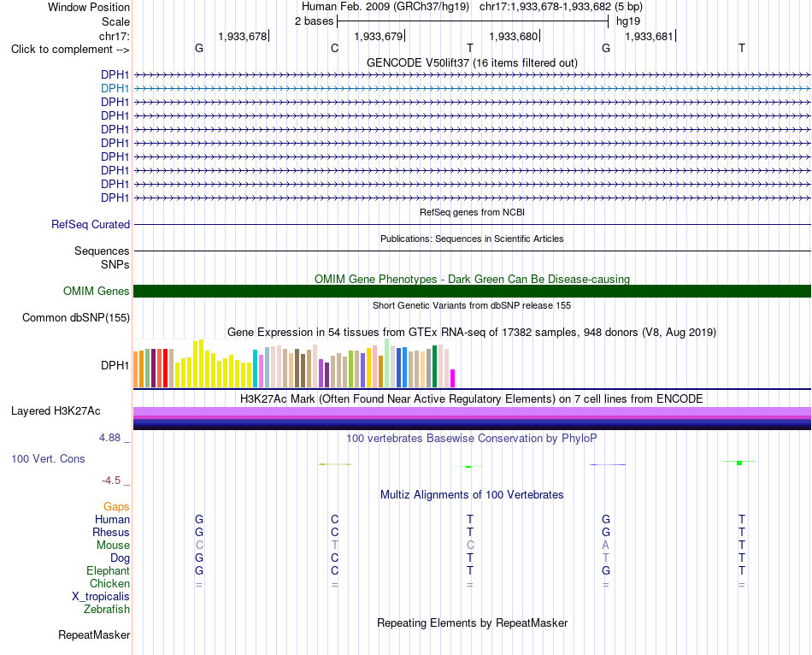Open the OMIM Gene Phenotypes track title
The image size is (812, 655).
click(472, 279)
